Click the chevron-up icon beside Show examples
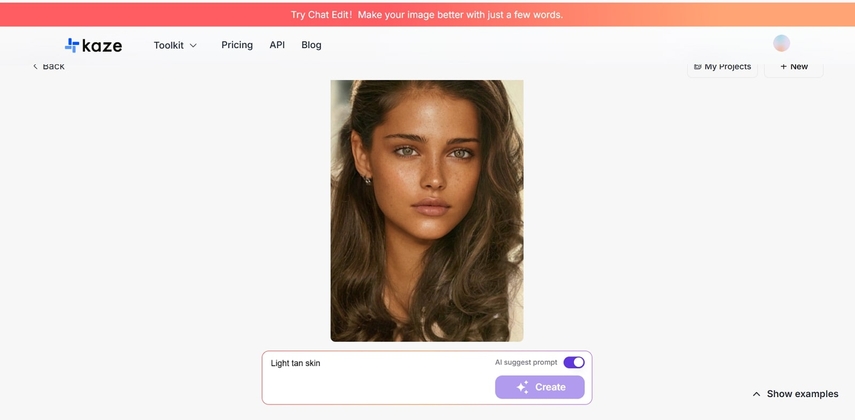This screenshot has width=855, height=420. tap(756, 394)
